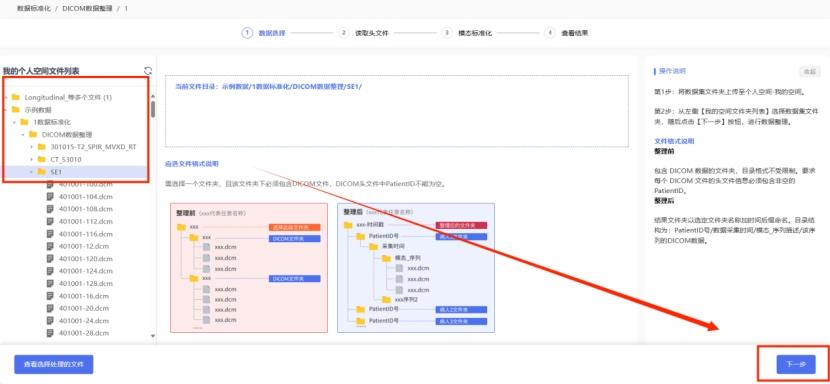830x384 pixels.
Task: Click the file tree scrollbar thumb
Action: (x=154, y=109)
